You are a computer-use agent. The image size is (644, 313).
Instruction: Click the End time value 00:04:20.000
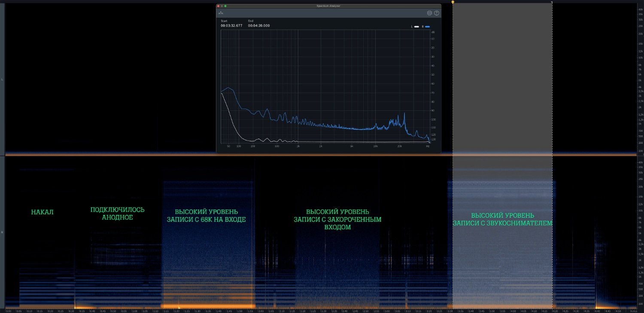coord(259,26)
